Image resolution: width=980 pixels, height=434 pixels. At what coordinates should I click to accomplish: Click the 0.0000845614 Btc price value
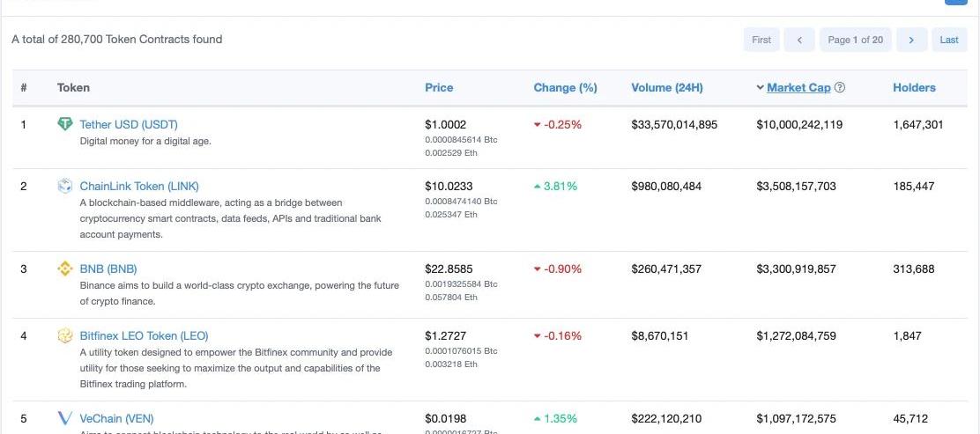click(x=461, y=140)
